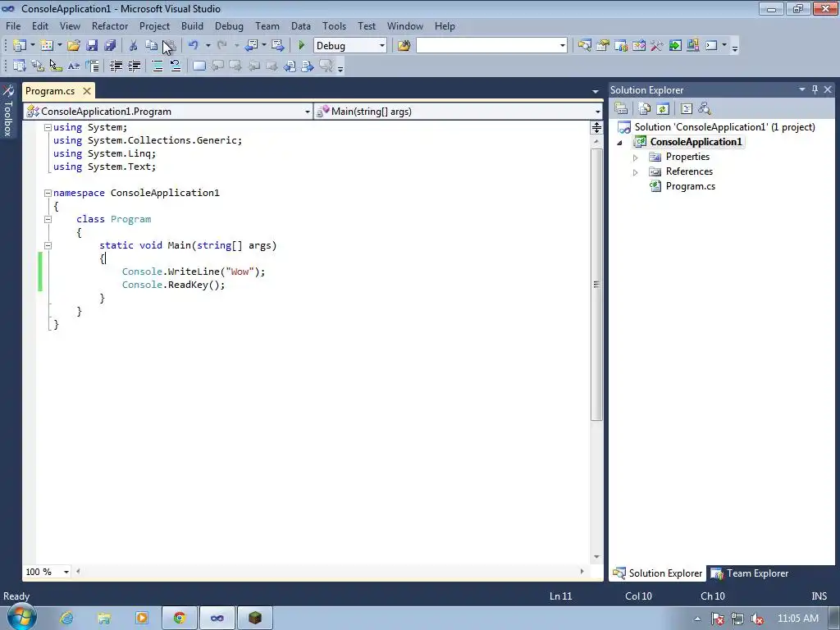840x630 pixels.
Task: Open the Debug menu
Action: point(230,25)
